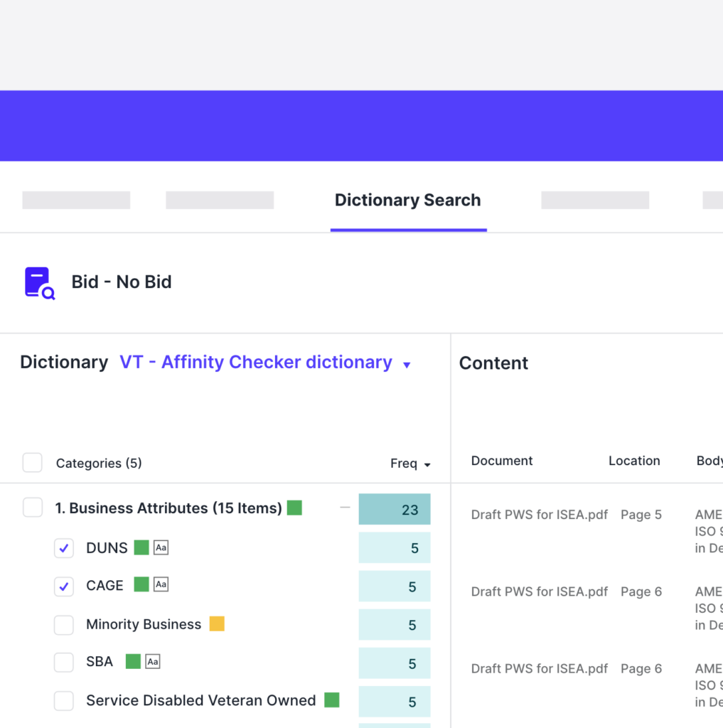Click the yellow square beside Minority Business

point(217,624)
